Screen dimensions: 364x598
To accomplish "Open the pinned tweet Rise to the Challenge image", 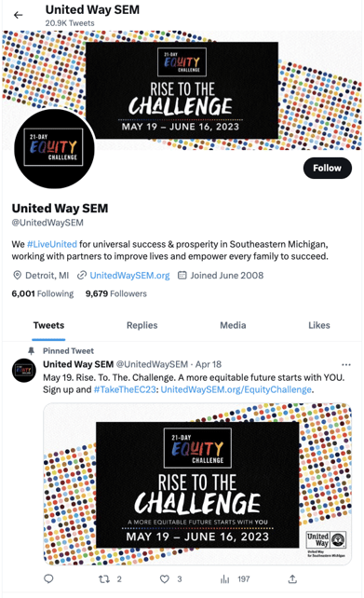I will pos(197,484).
